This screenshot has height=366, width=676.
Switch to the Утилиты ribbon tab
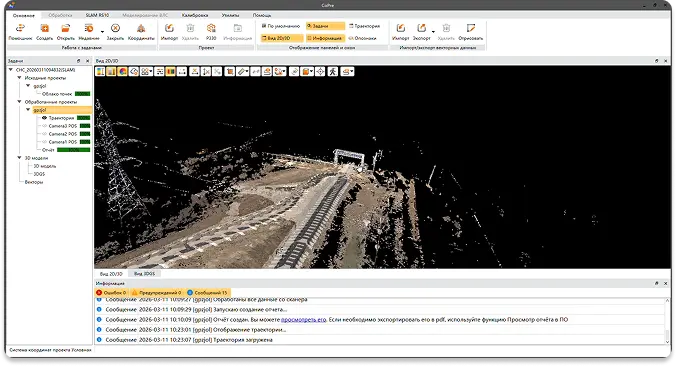[230, 15]
